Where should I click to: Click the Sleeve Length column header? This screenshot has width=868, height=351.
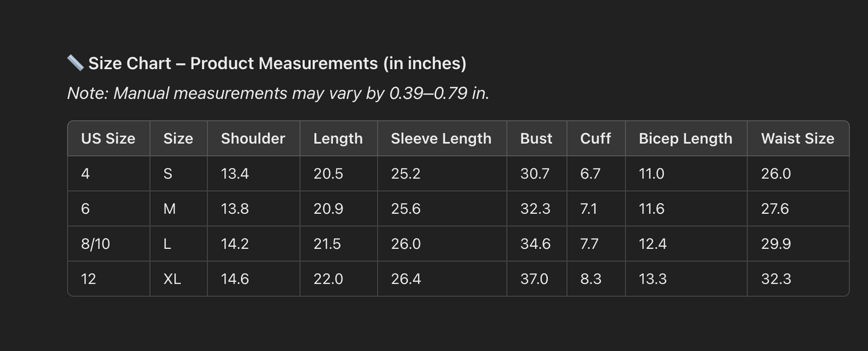441,138
